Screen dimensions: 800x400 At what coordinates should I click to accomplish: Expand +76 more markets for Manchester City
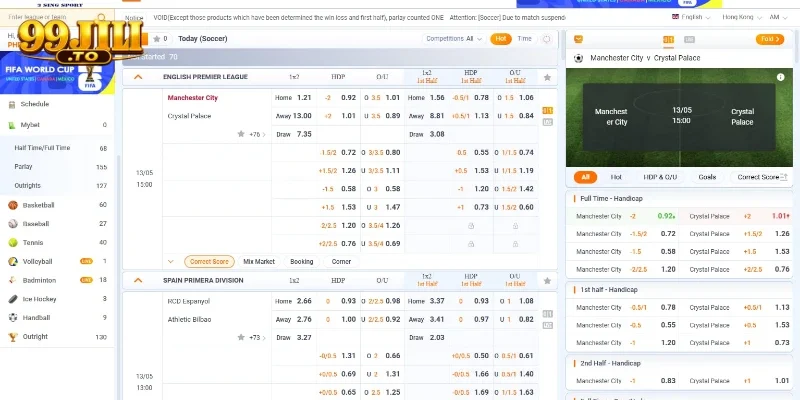(x=258, y=135)
